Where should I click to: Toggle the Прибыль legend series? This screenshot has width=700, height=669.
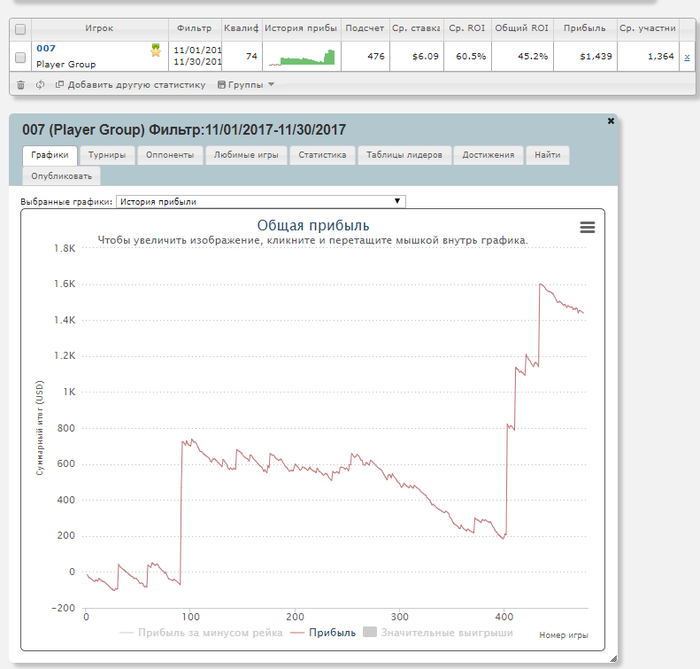[323, 632]
